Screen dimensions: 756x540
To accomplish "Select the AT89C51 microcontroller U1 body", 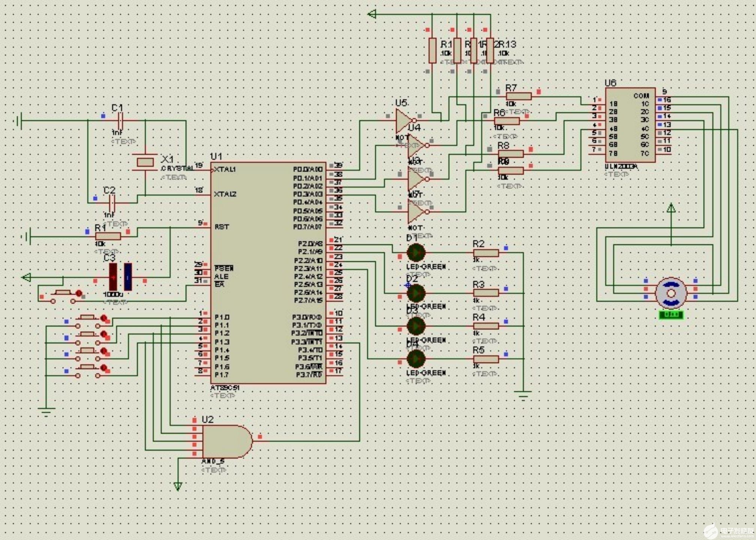I will (x=268, y=273).
